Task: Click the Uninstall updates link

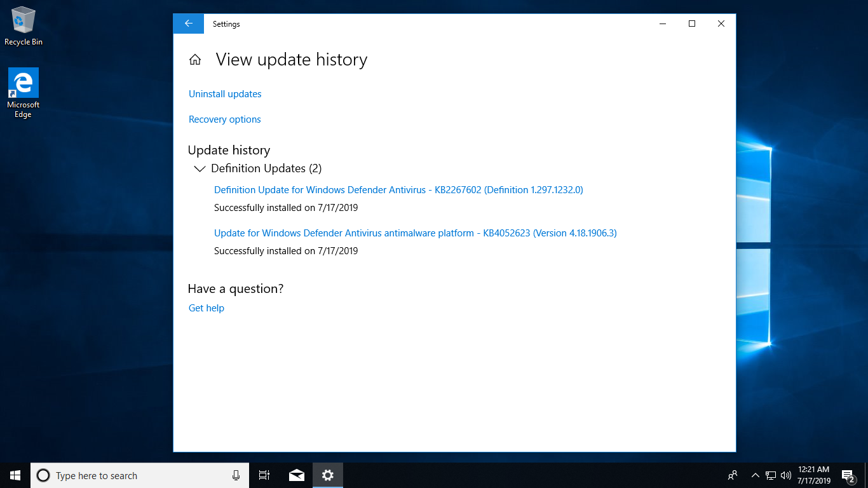Action: pyautogui.click(x=225, y=94)
